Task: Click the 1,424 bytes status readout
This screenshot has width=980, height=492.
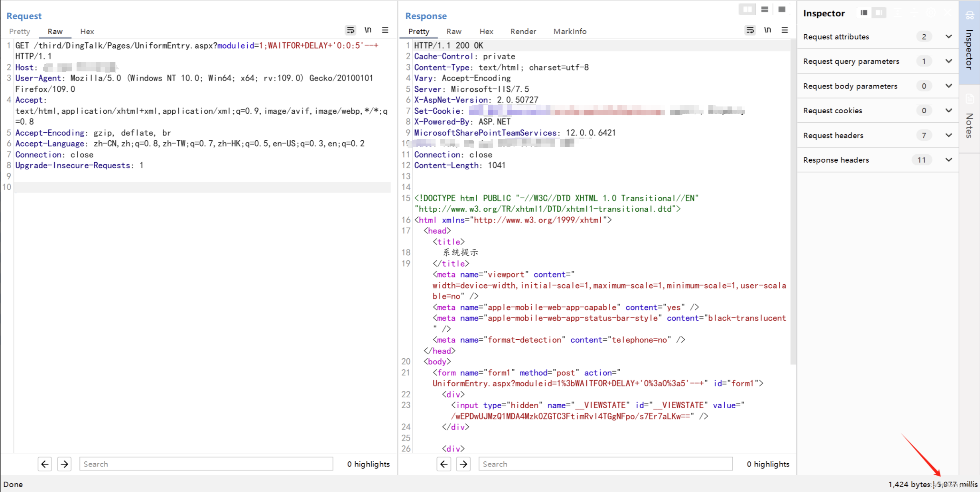Action: click(909, 484)
